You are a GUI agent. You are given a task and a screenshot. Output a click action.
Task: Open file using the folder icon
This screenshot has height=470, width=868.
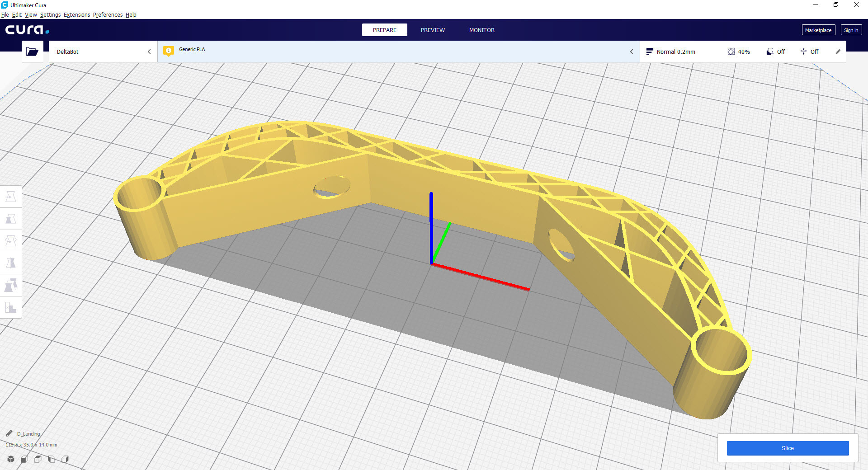[32, 52]
